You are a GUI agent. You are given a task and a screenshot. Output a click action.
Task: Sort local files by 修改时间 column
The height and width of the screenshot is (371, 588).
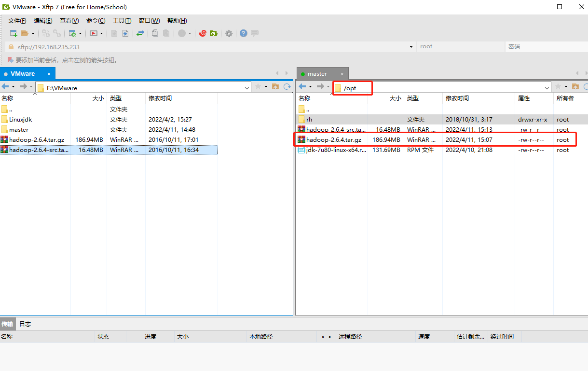click(x=182, y=98)
